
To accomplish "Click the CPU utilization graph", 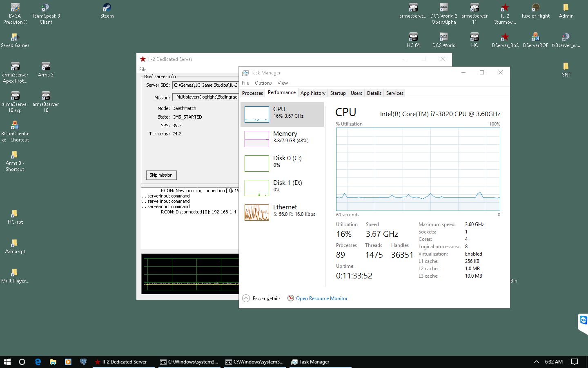I will pyautogui.click(x=418, y=169).
